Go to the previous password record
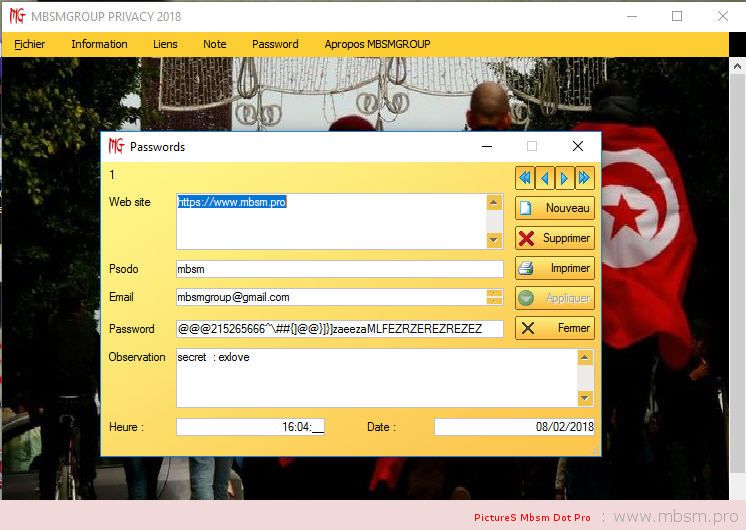This screenshot has height=530, width=746. pos(545,178)
